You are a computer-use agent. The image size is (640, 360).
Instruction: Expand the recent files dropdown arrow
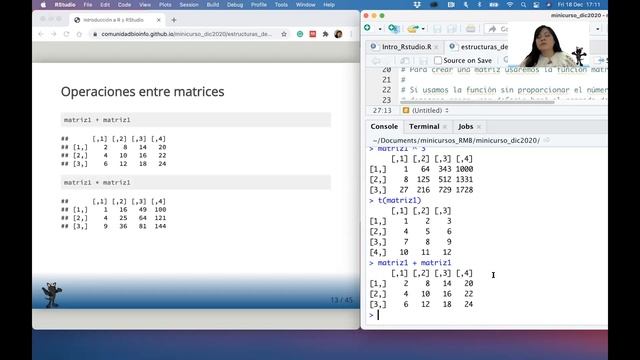click(423, 29)
